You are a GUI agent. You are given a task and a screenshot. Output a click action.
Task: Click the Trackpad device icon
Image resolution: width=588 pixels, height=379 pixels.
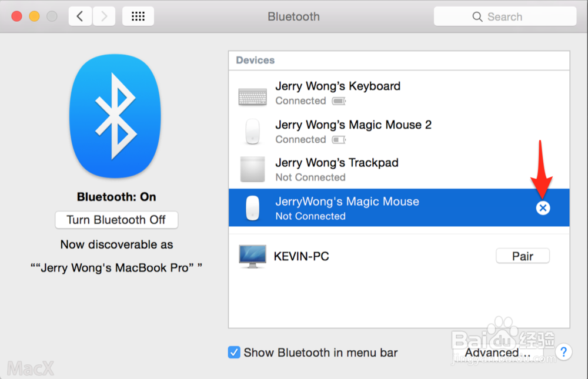[252, 169]
